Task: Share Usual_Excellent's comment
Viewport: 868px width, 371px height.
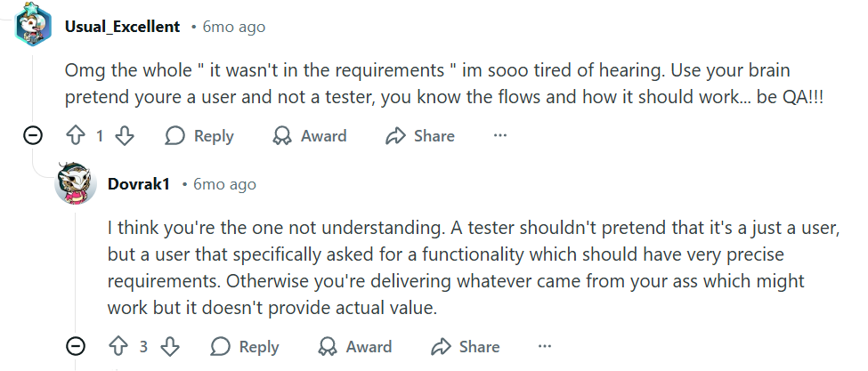Action: click(420, 136)
